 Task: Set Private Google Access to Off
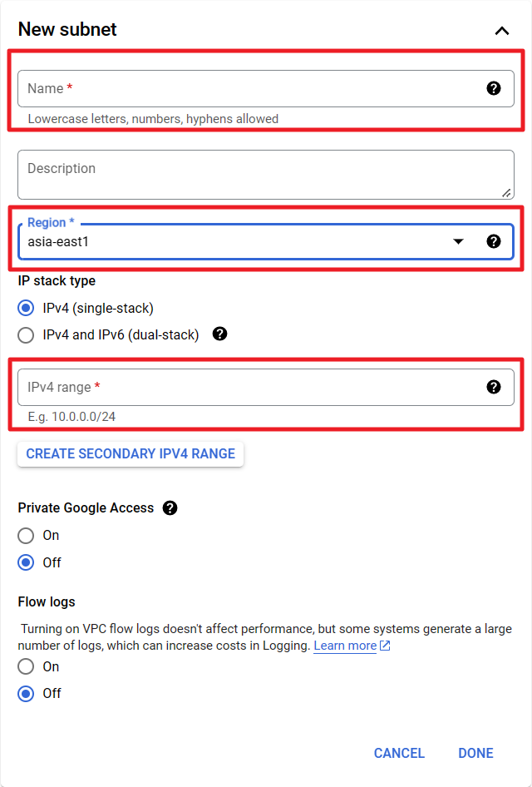(27, 562)
